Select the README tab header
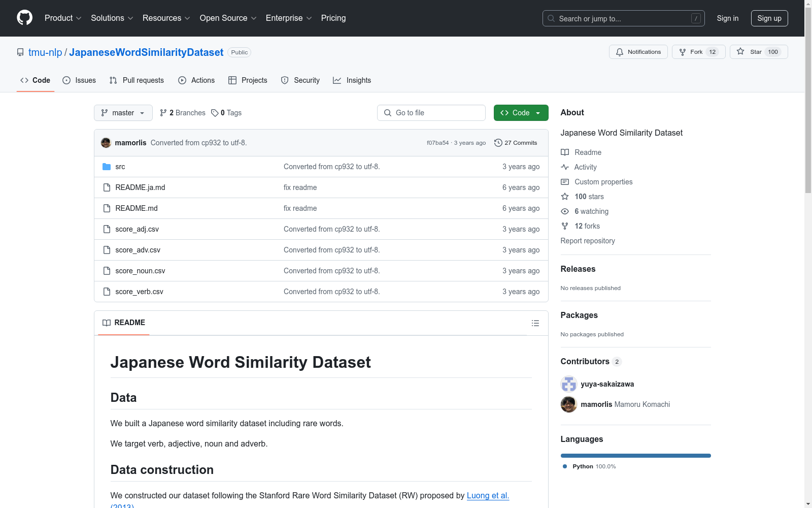 coord(124,323)
